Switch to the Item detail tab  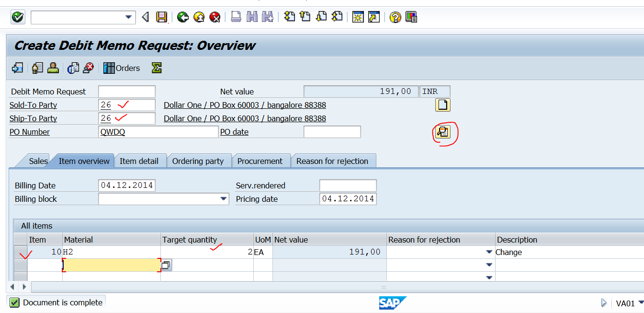[139, 161]
